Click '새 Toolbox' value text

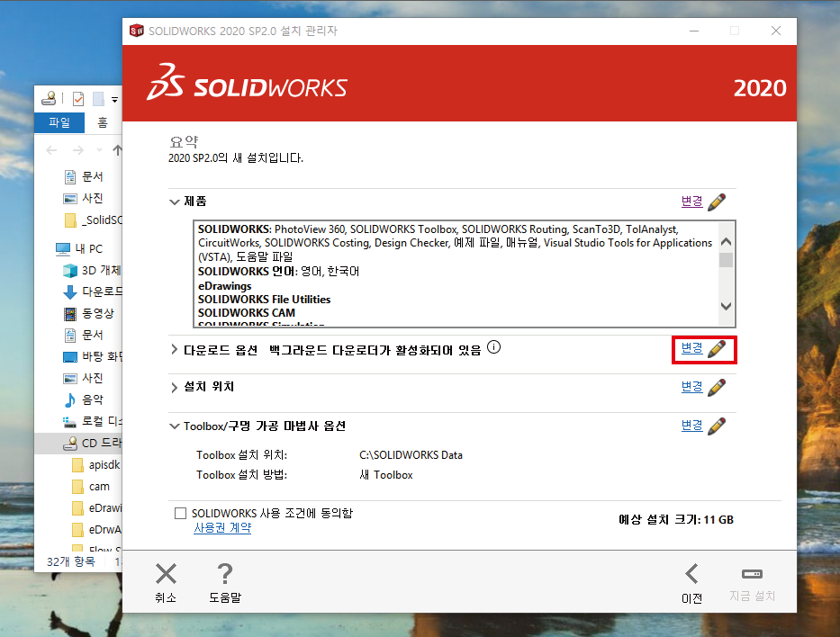tap(385, 475)
